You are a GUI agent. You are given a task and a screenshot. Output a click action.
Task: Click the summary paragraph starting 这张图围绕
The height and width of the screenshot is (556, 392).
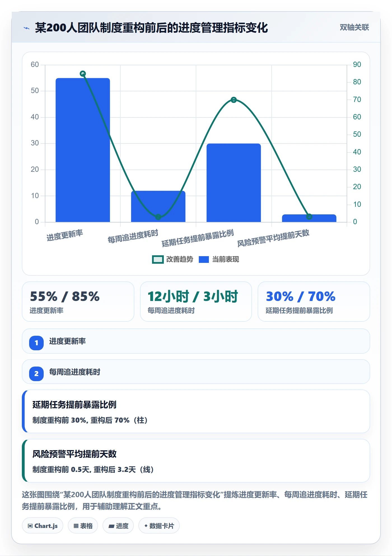(x=195, y=501)
